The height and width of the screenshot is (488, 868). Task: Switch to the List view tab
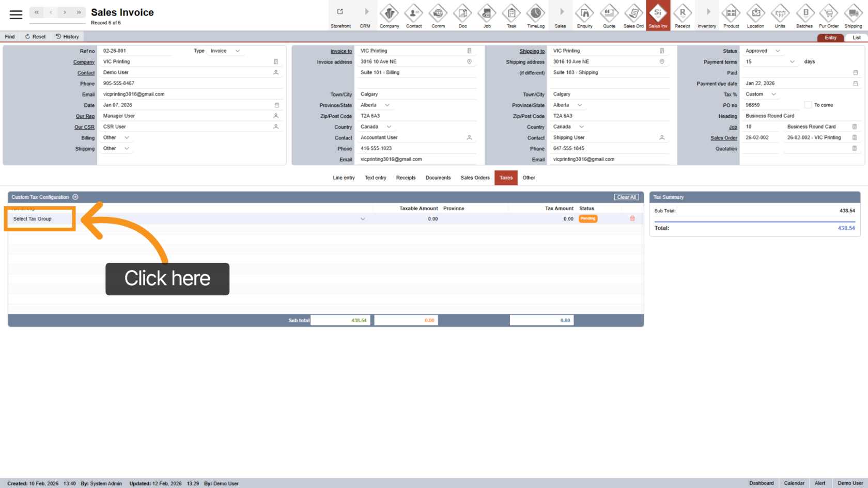(856, 38)
